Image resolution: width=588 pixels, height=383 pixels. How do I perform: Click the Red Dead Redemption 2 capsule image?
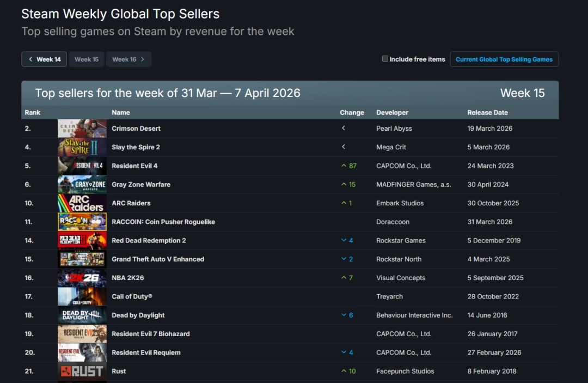[x=82, y=241]
